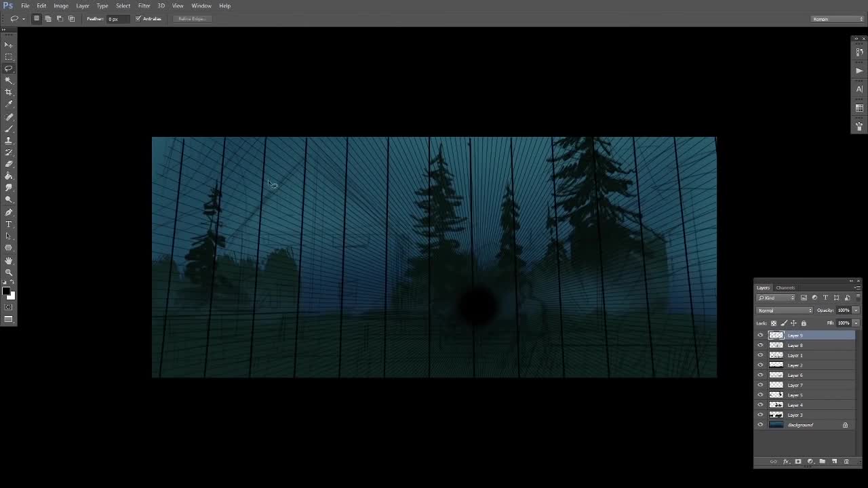Viewport: 868px width, 488px height.
Task: Hide Layer 9 via eye icon
Action: (x=760, y=335)
